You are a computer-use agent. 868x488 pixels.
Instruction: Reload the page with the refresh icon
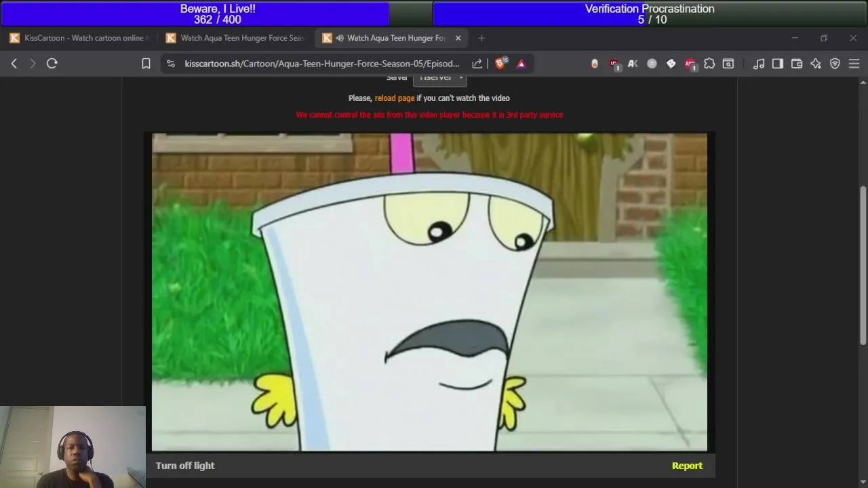(52, 64)
